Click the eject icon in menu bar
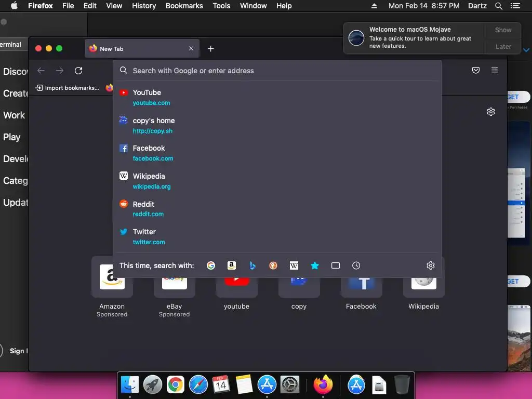 click(x=374, y=6)
